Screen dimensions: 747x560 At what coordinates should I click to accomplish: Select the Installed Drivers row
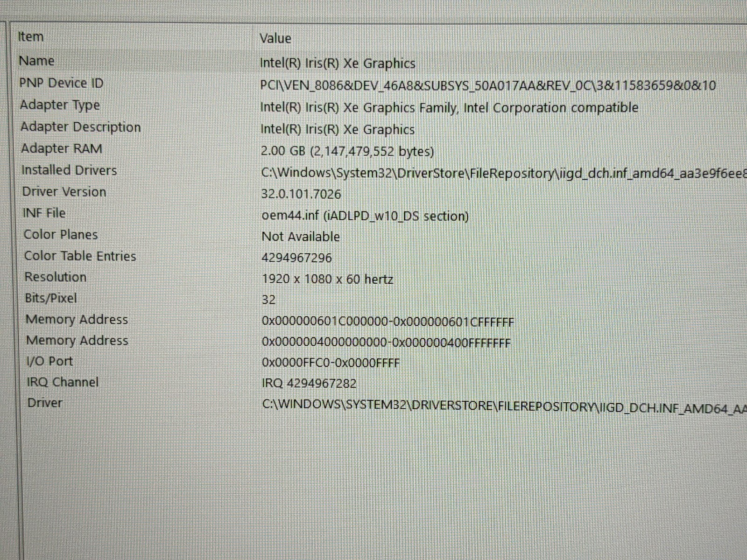click(x=69, y=170)
